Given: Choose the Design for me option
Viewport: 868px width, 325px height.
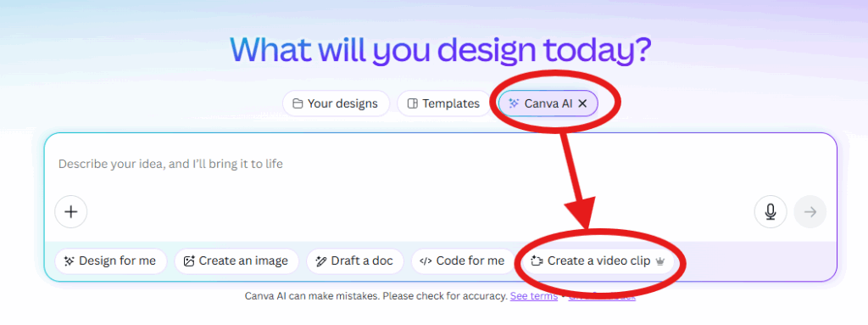Looking at the screenshot, I should coord(111,261).
